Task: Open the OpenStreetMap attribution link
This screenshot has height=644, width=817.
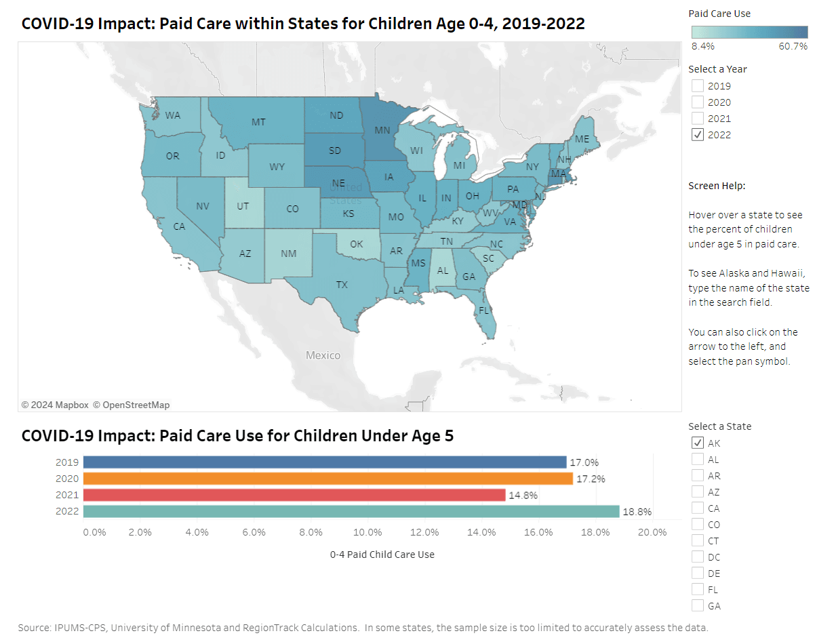Action: [x=133, y=405]
